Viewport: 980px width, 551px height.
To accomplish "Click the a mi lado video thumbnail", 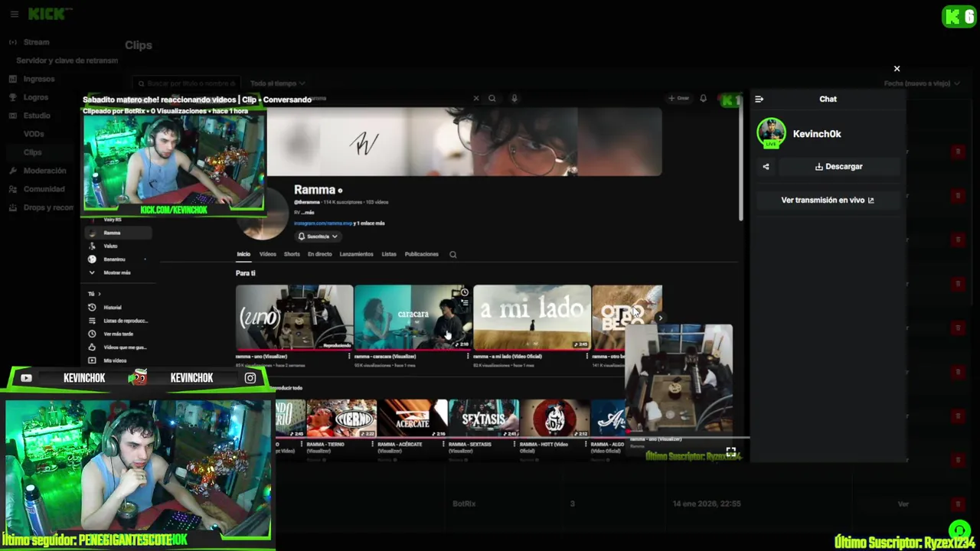I will pyautogui.click(x=532, y=317).
